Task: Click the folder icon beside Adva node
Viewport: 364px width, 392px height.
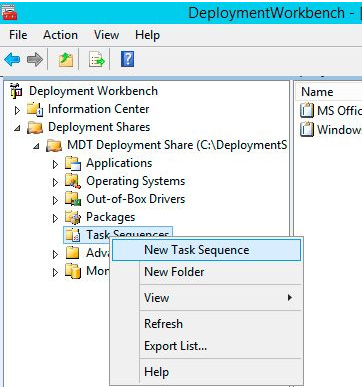Action: point(73,253)
